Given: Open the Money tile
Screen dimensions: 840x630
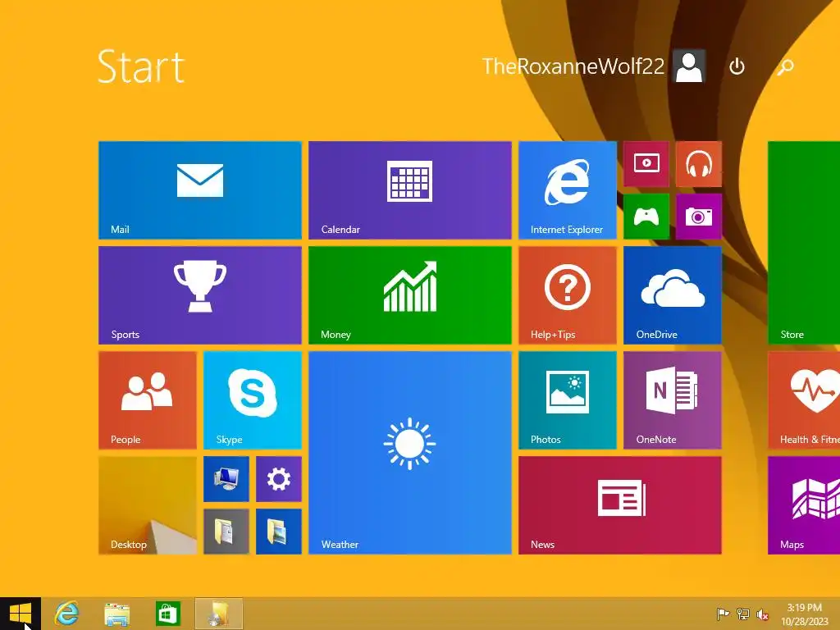Looking at the screenshot, I should (x=410, y=295).
